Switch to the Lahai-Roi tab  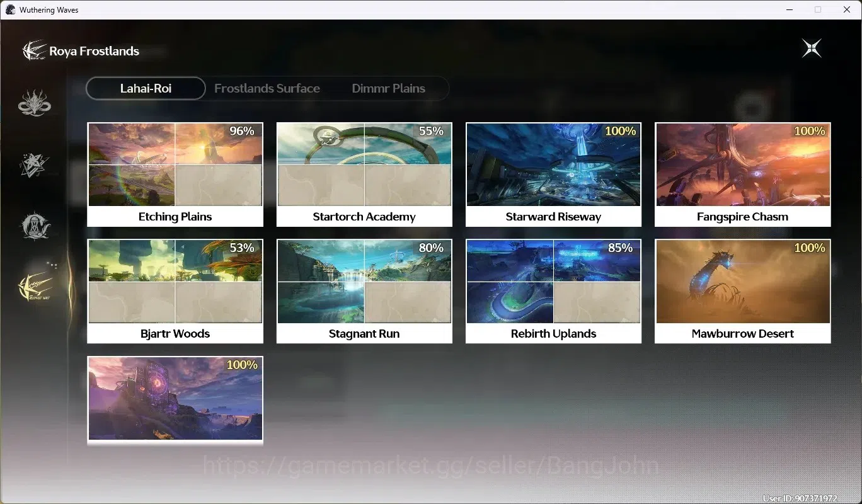[146, 88]
